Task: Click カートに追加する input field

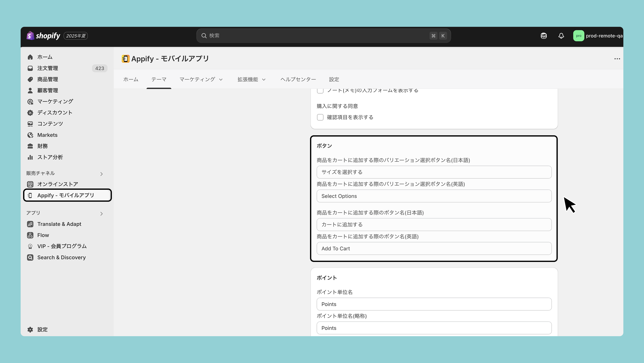Action: click(434, 225)
